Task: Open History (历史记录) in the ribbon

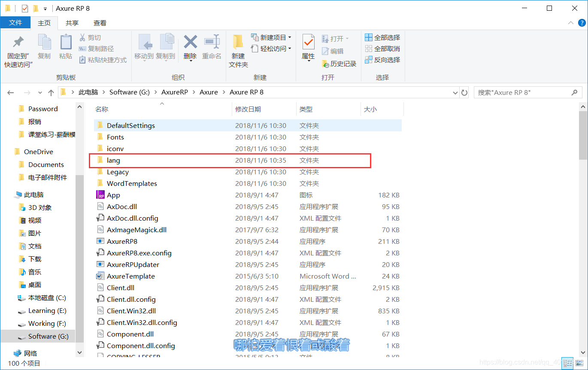Action: point(339,64)
